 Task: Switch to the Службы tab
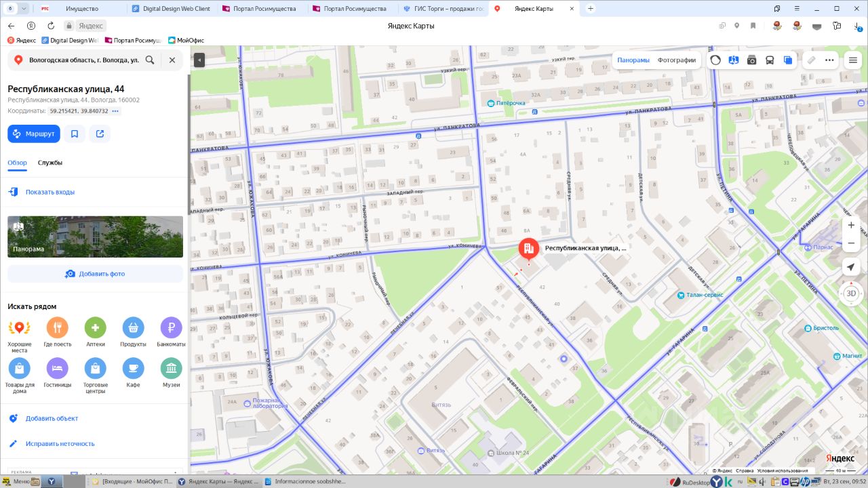50,163
